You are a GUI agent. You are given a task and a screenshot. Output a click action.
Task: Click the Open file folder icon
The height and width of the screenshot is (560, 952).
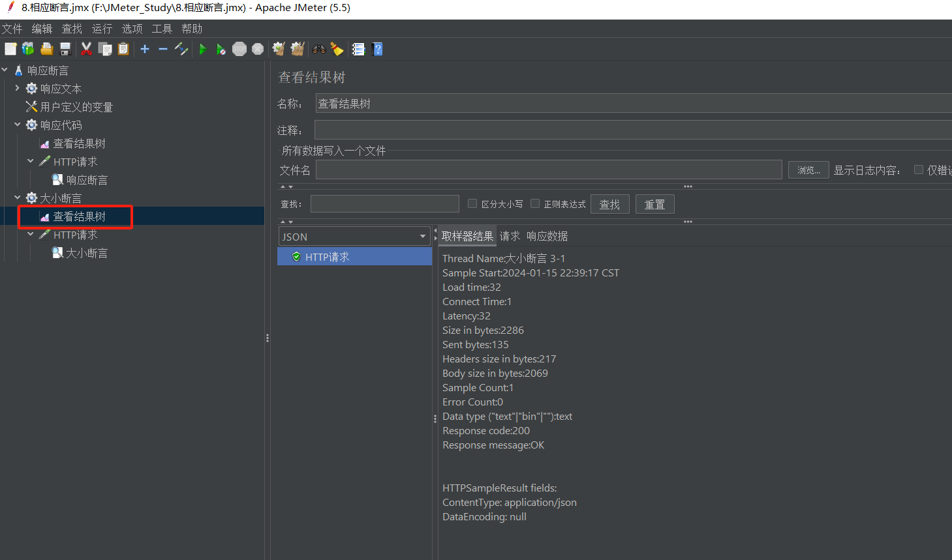(46, 49)
